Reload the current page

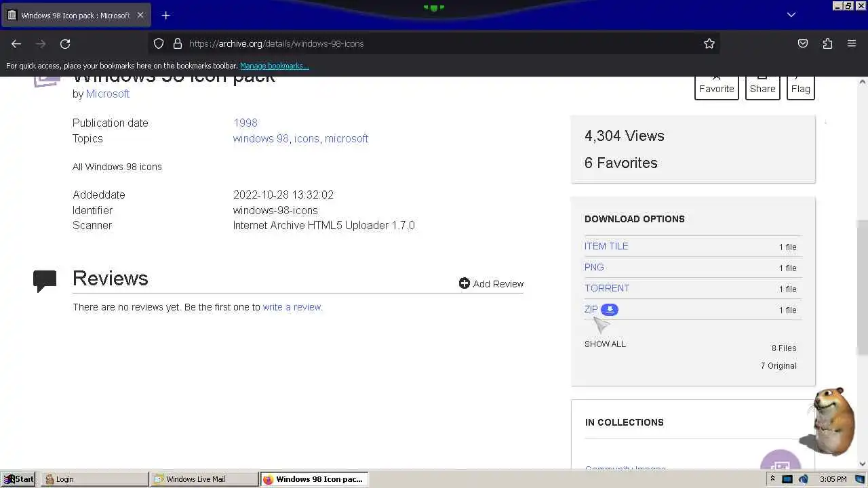(x=65, y=43)
